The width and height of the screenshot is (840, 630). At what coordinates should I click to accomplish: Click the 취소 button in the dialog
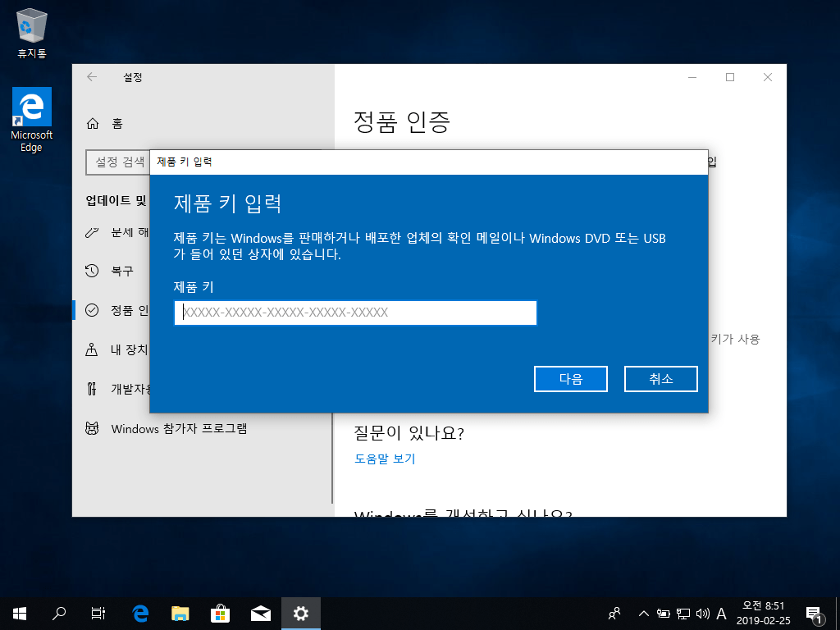pos(660,379)
